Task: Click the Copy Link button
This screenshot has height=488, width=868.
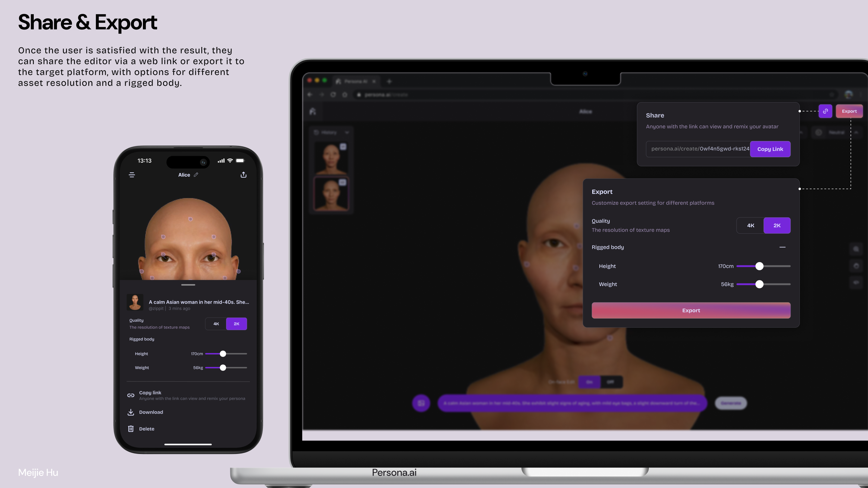Action: (x=770, y=149)
